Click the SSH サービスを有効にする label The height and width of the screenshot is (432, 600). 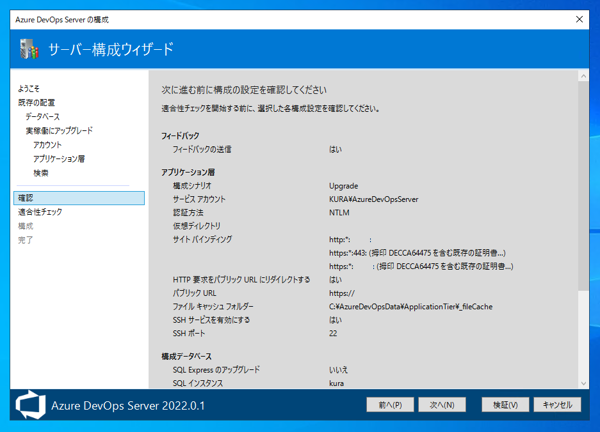211,320
